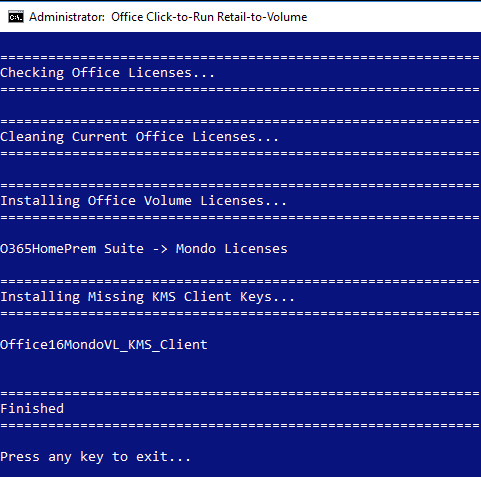Click the blank console area below 'Office16MondoVL_KMS_Client'
481x477 pixels.
(x=240, y=370)
